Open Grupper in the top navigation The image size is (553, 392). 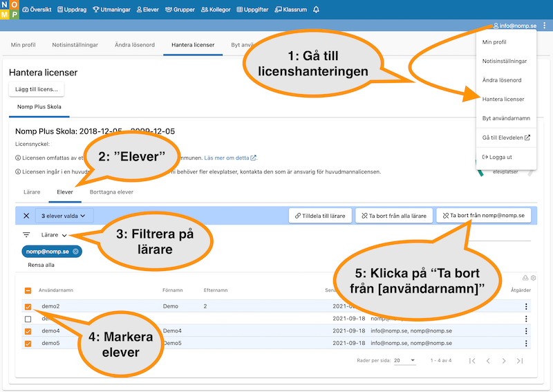180,10
